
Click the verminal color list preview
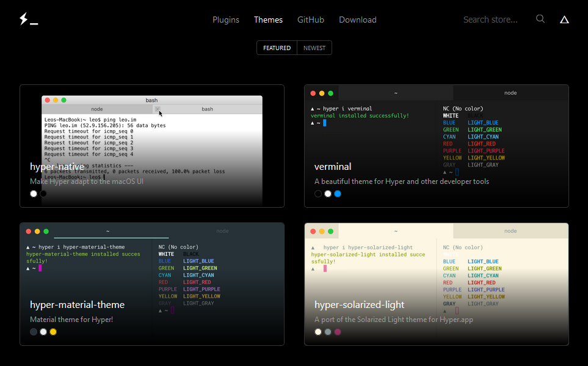tap(474, 140)
